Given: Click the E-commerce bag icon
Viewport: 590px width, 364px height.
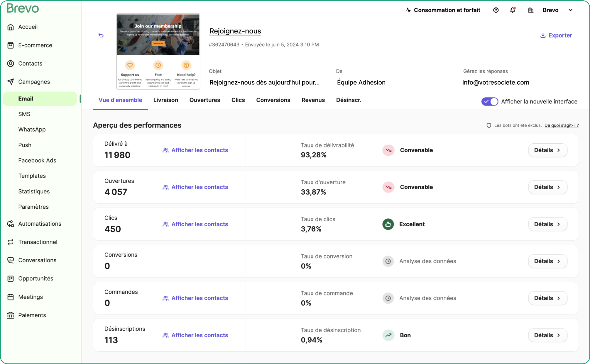Looking at the screenshot, I should 11,45.
